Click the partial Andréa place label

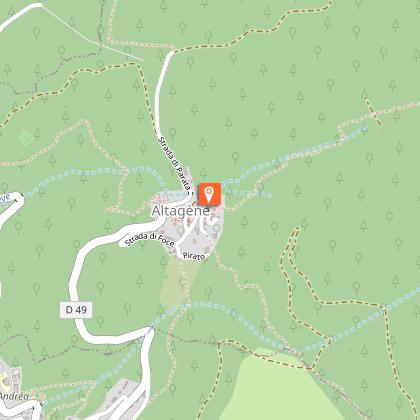(x=14, y=396)
